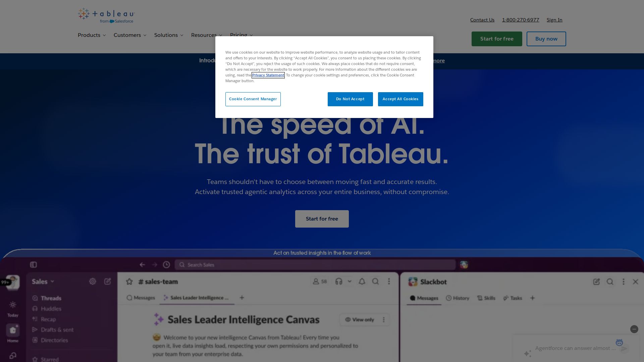Expand the Solutions navigation dropdown
This screenshot has height=362, width=644.
tap(169, 35)
